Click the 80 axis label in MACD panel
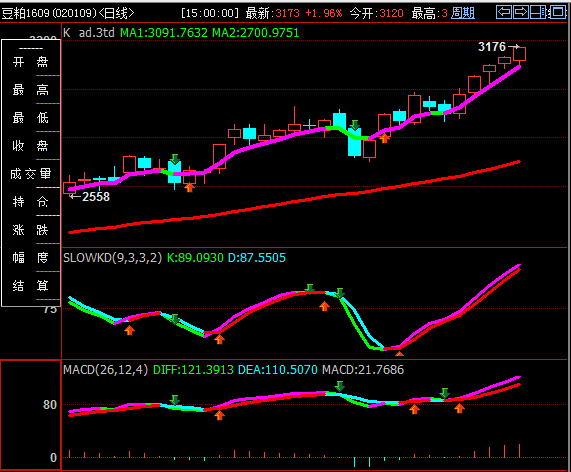 pyautogui.click(x=50, y=405)
